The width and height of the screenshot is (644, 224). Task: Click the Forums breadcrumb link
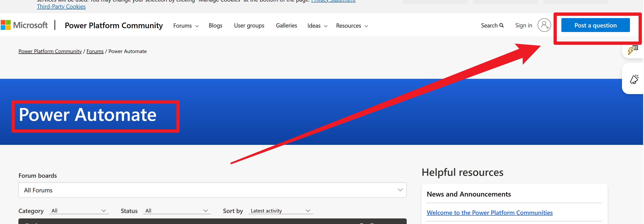95,51
